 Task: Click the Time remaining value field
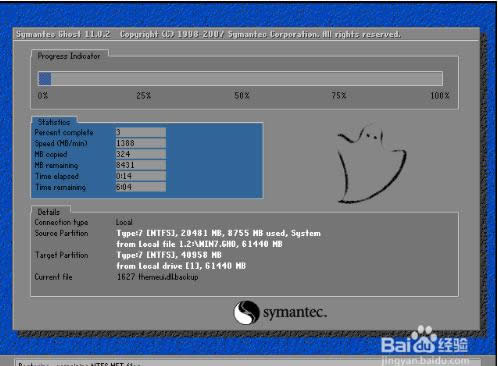[x=141, y=187]
